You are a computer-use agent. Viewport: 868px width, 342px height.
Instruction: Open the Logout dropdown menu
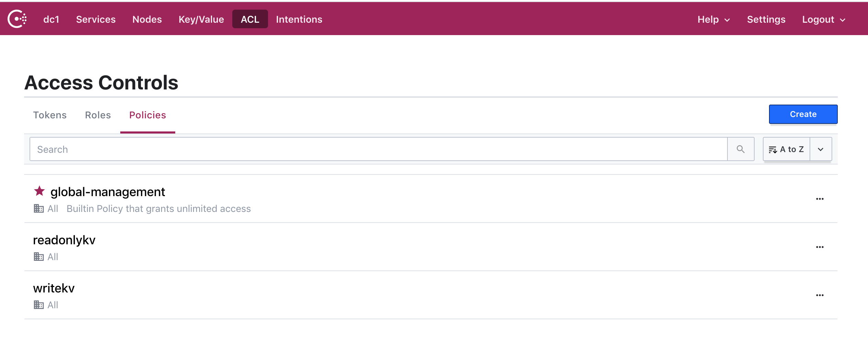[x=823, y=20]
